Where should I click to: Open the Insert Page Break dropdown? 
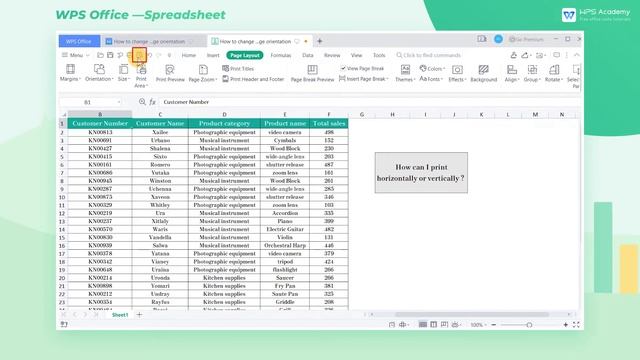364,79
